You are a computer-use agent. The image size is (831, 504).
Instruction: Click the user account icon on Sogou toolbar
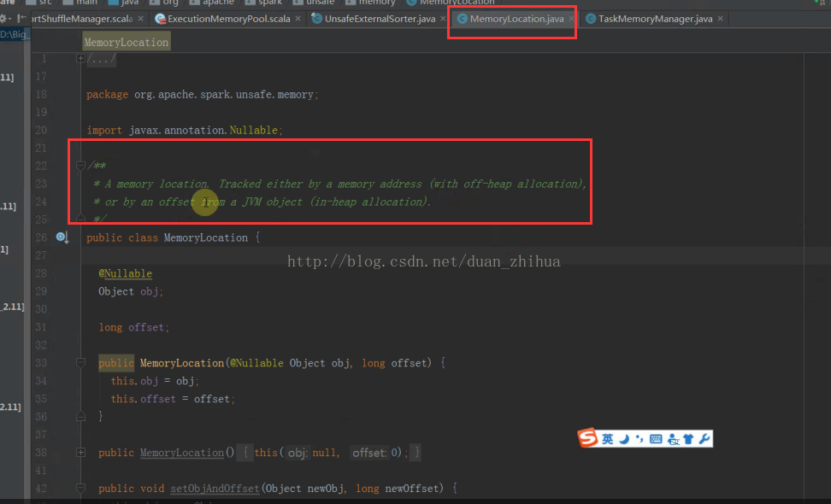coord(673,439)
